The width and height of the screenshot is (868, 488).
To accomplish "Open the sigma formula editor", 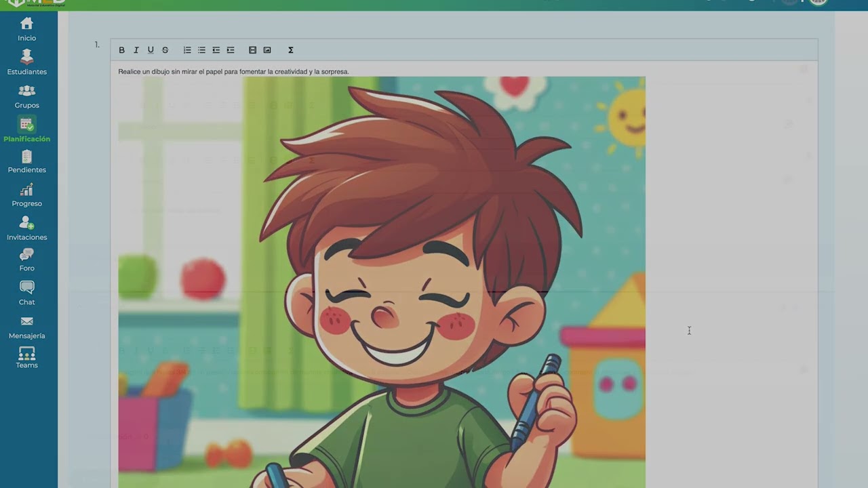I will point(290,50).
